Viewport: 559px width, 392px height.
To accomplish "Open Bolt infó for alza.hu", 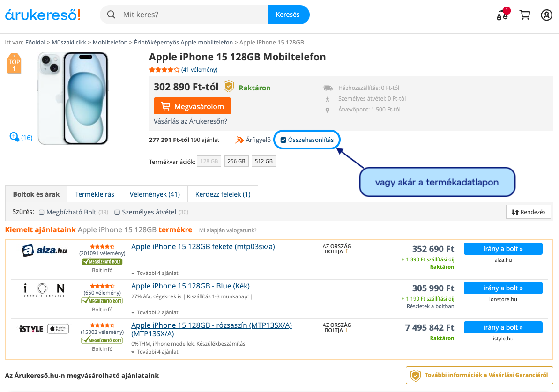I will coord(102,270).
